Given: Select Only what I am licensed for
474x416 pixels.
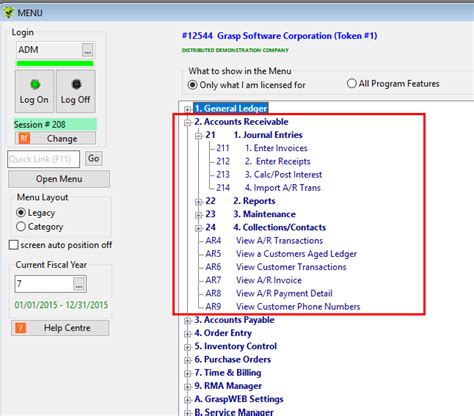Looking at the screenshot, I should point(192,85).
